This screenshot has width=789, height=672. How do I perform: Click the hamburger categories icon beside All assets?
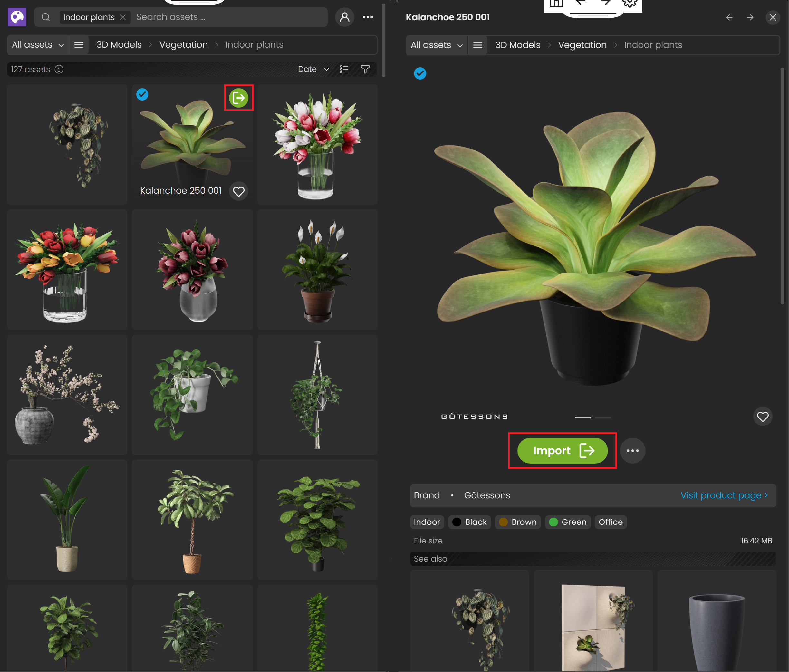pyautogui.click(x=78, y=44)
